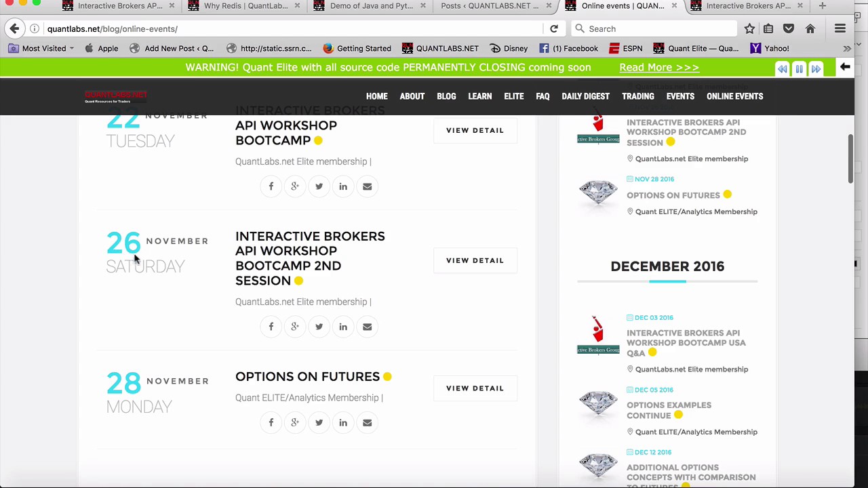Share 26 November event on Facebook
This screenshot has width=868, height=488.
tap(271, 327)
